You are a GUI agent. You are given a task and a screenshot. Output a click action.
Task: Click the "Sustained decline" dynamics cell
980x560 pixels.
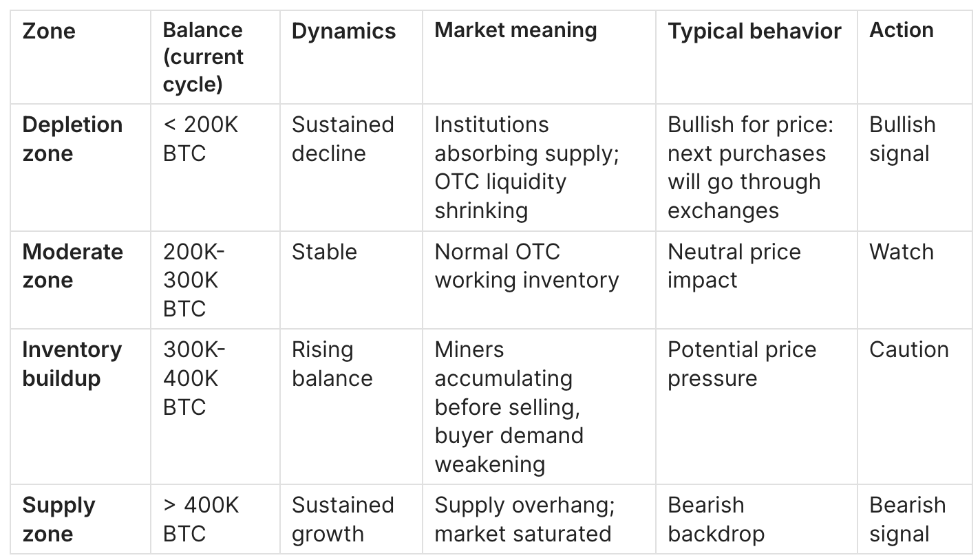[x=343, y=139]
